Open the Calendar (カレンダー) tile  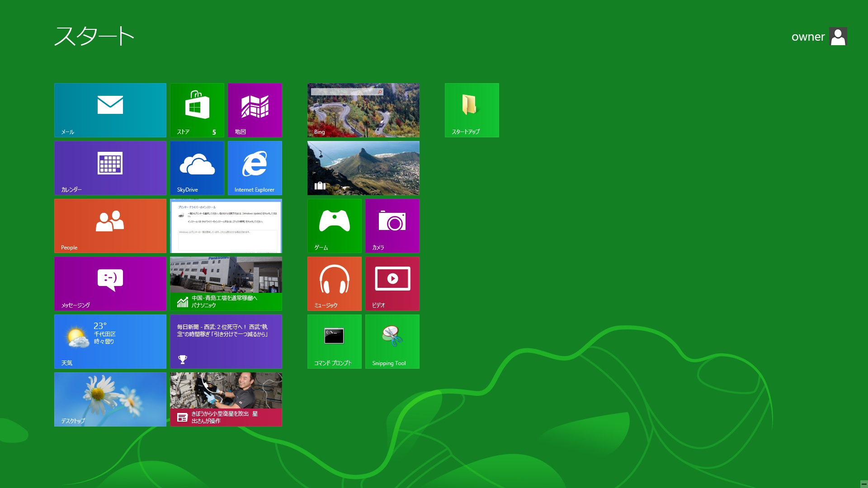click(x=110, y=168)
